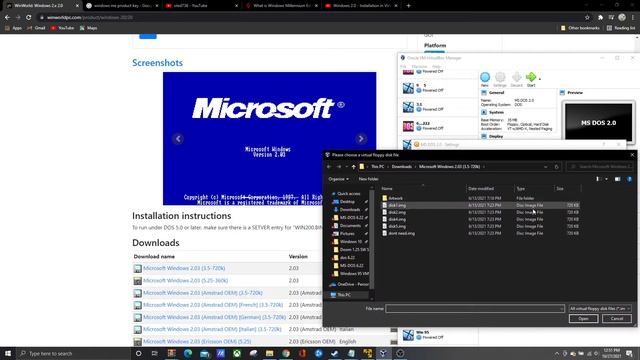
Task: Show next screenshot with right carousel arrow
Action: point(361,139)
